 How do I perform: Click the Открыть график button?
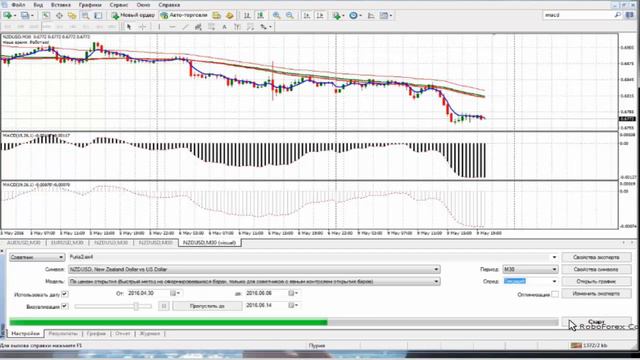pyautogui.click(x=596, y=281)
